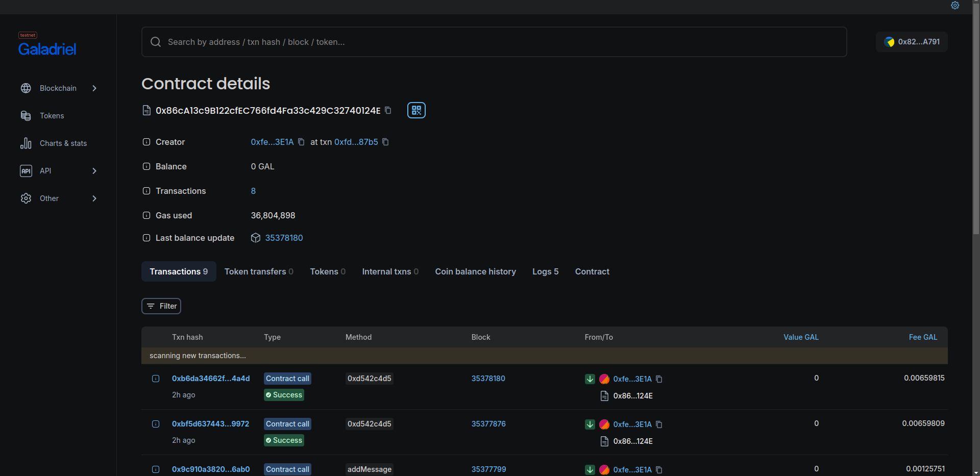Viewport: 980px width, 476px height.
Task: Click the Galadriel testnet logo
Action: tap(47, 44)
